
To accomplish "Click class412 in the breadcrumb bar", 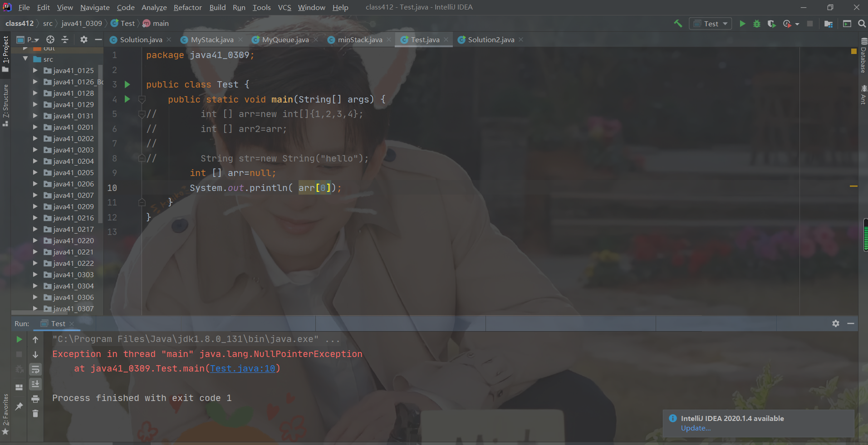I will [20, 24].
